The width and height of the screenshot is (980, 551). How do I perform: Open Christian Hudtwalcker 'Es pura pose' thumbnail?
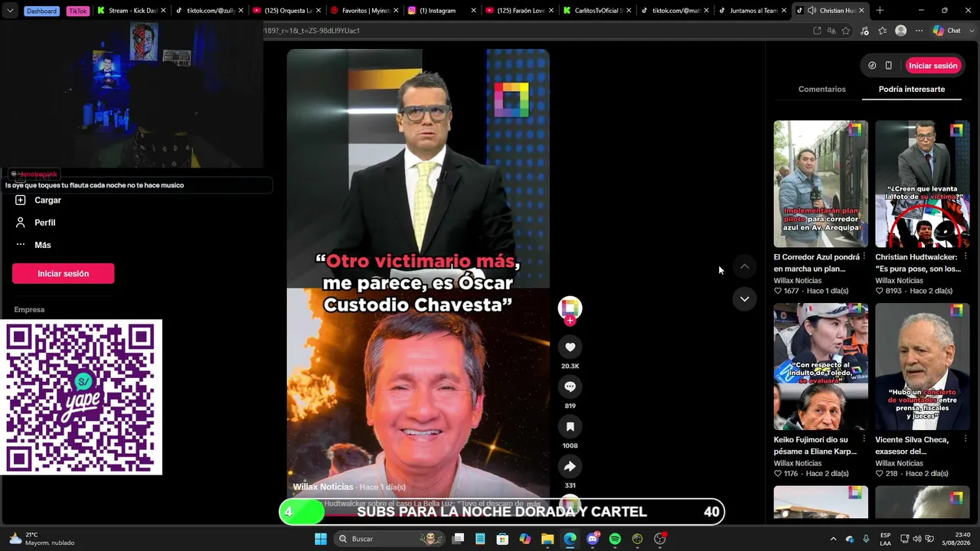(923, 184)
